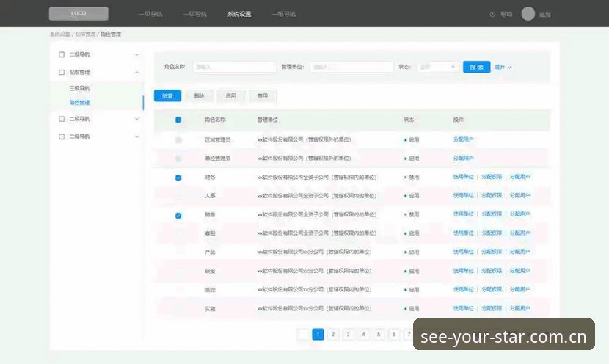Click 分配用户 link in the 产品 row
Image resolution: width=609 pixels, height=364 pixels.
519,252
